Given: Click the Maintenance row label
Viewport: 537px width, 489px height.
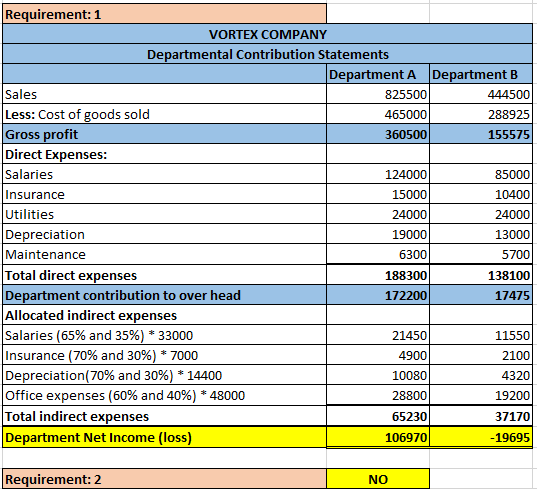Looking at the screenshot, I should (x=164, y=254).
